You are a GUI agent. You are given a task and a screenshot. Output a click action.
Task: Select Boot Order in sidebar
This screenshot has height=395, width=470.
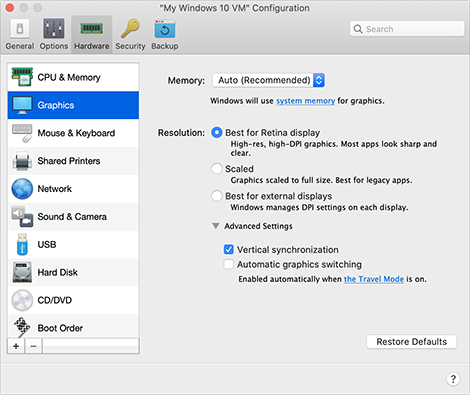(x=73, y=327)
